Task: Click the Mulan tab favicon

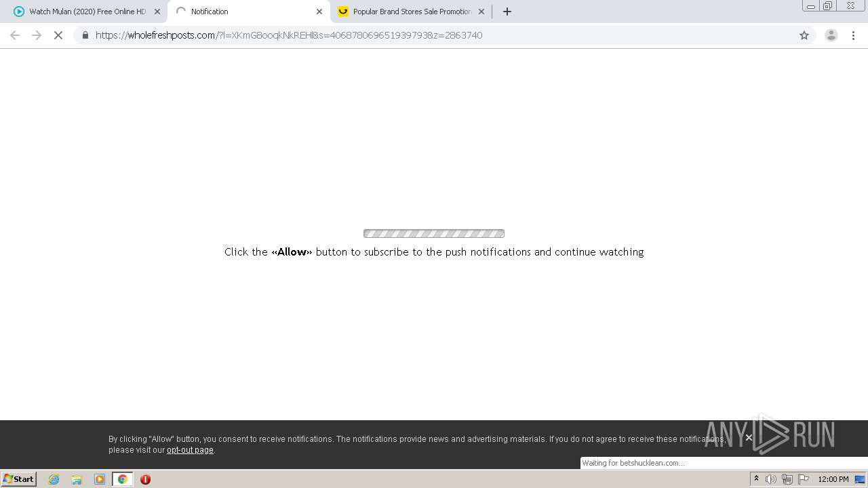Action: (19, 12)
